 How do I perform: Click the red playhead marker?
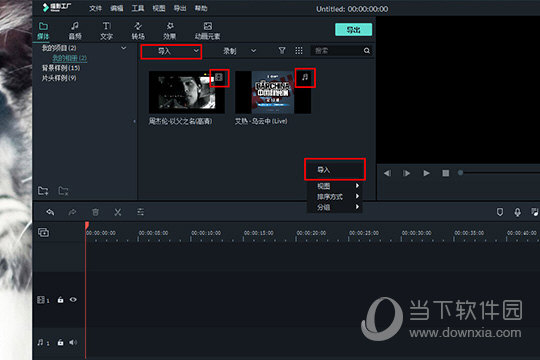pos(87,225)
